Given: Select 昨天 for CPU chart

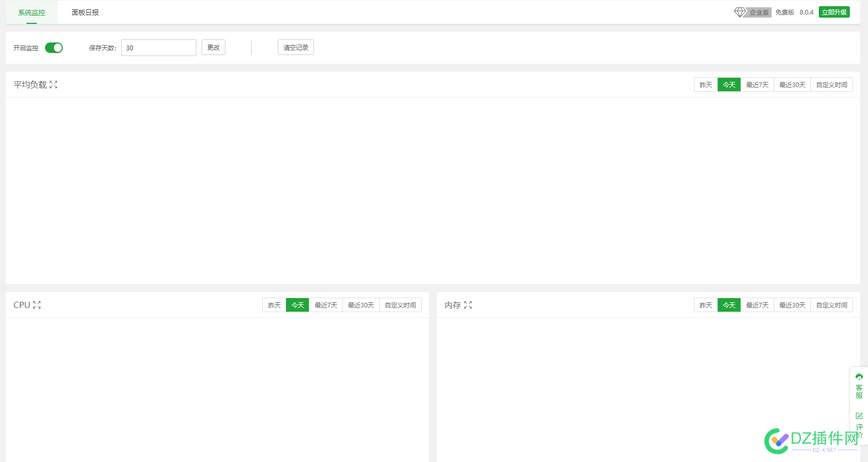Looking at the screenshot, I should [274, 305].
